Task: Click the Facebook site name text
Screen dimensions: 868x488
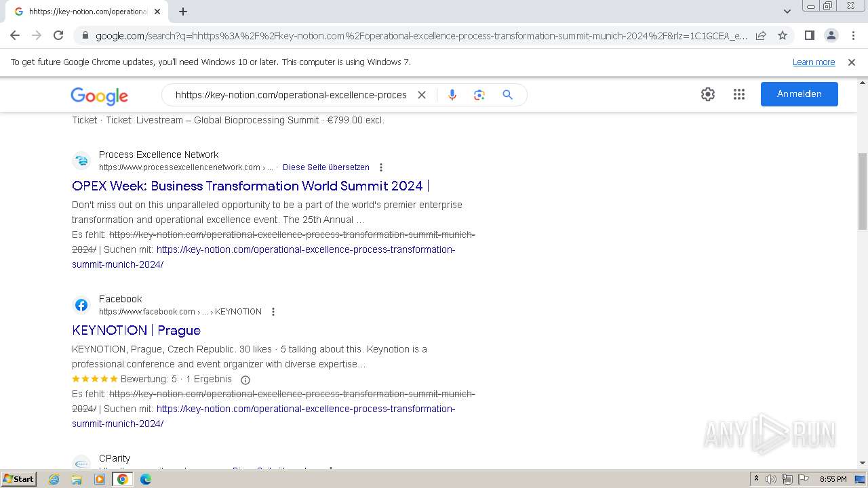Action: [x=121, y=299]
